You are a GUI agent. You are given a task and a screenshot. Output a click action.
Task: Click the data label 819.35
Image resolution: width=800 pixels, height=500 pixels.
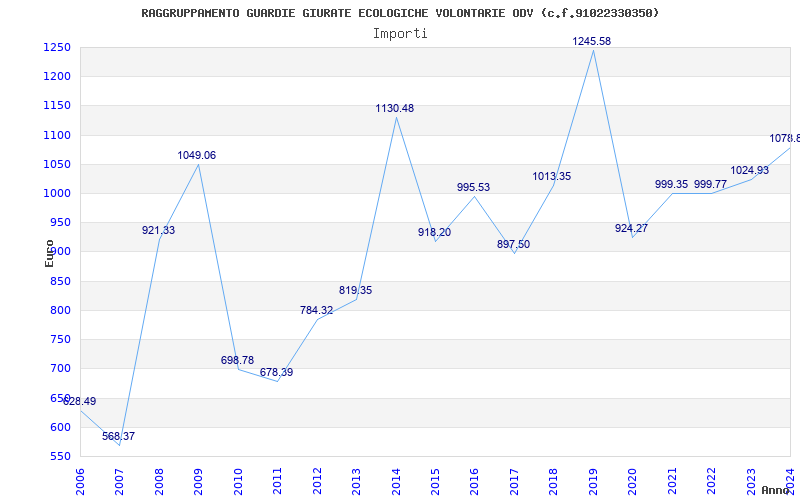coord(356,290)
